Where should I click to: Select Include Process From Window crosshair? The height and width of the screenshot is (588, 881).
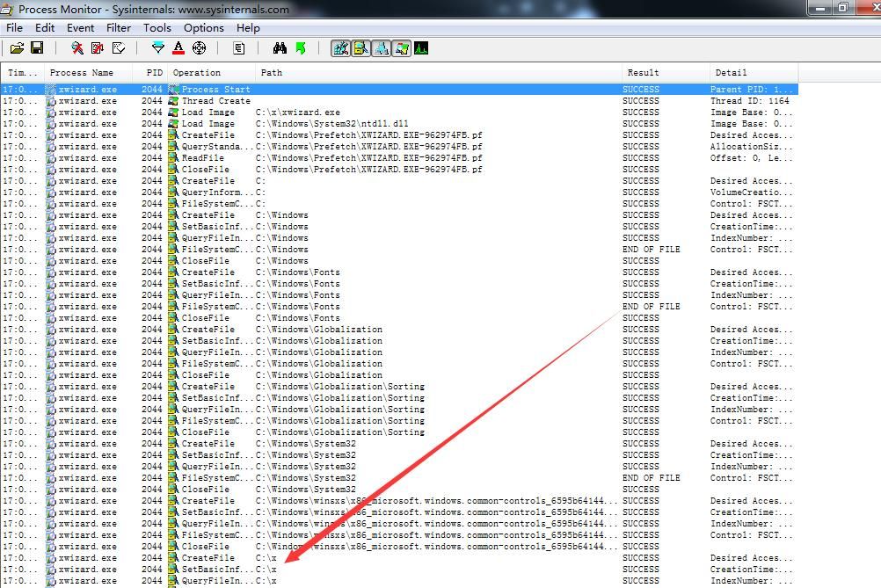199,48
